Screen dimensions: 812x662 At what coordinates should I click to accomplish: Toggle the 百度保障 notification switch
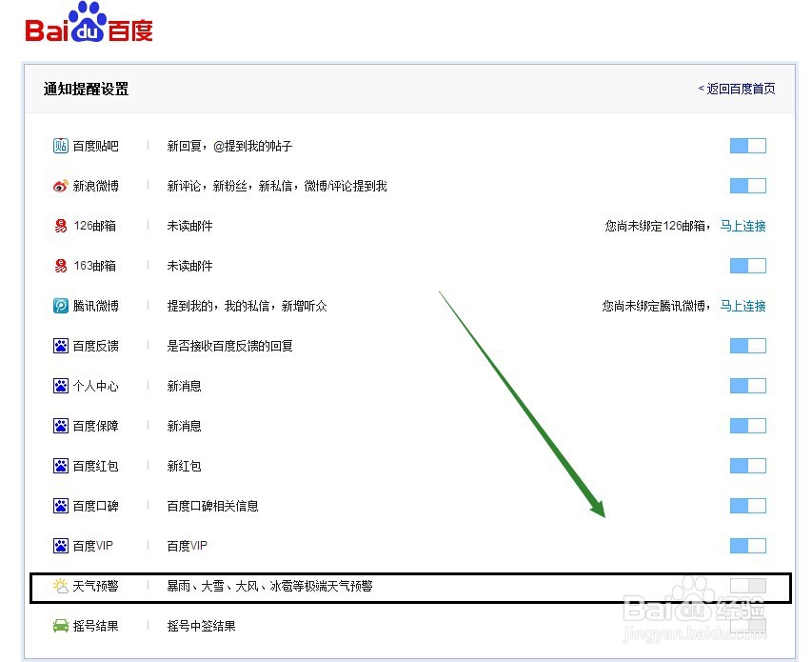[x=748, y=426]
